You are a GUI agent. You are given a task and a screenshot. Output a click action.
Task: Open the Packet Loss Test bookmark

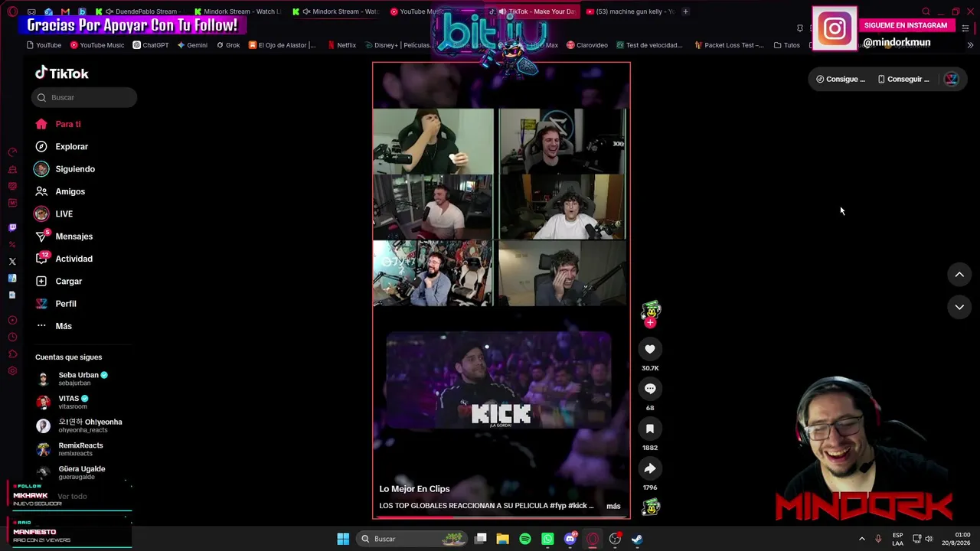pos(729,45)
